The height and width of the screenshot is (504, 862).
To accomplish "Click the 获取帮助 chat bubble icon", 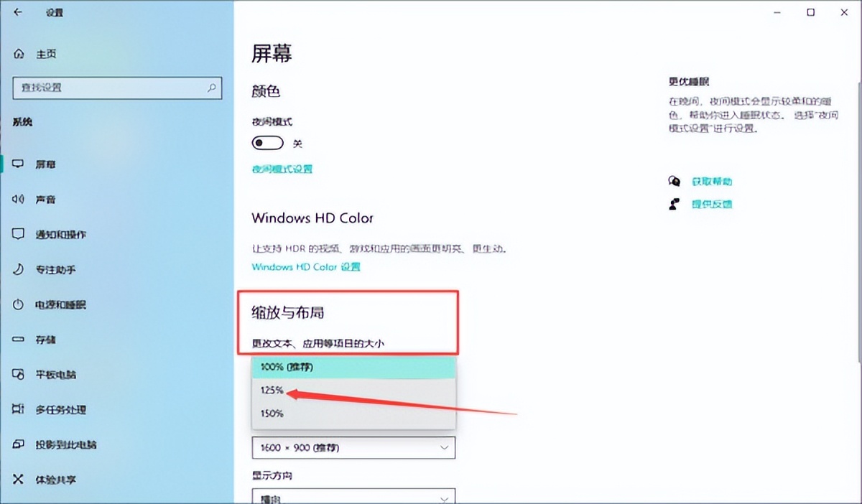I will point(674,182).
